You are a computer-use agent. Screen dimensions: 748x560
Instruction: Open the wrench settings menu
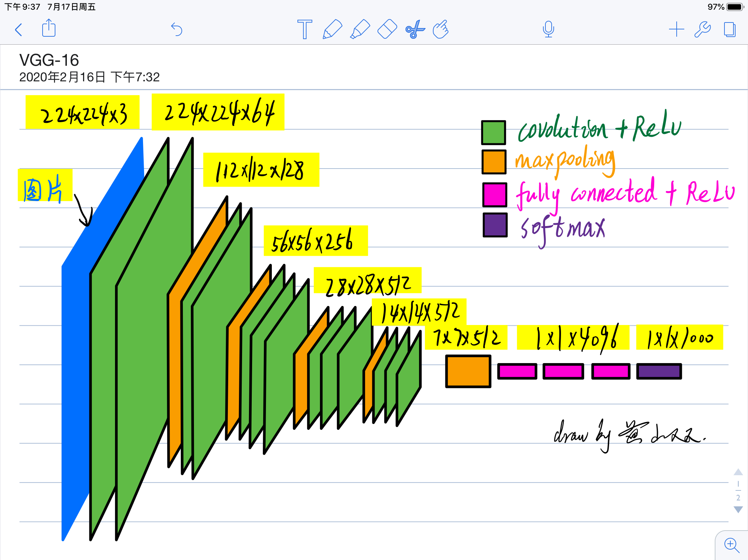pos(703,29)
